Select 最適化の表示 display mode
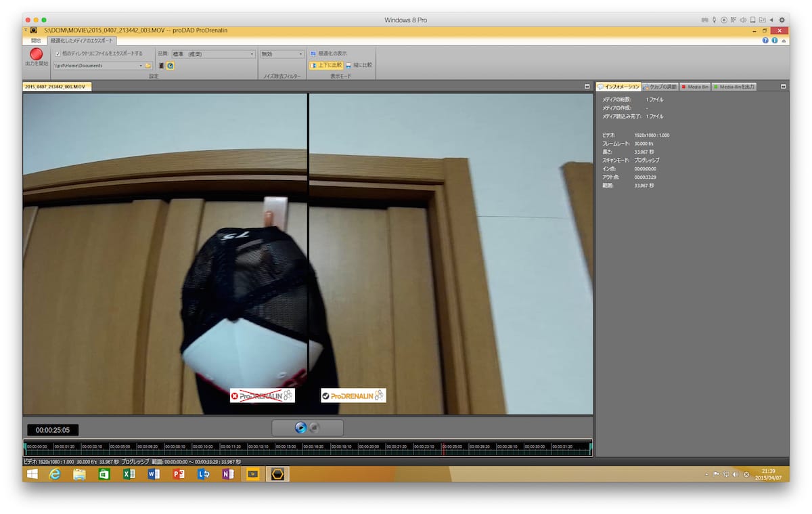812x514 pixels. [329, 53]
